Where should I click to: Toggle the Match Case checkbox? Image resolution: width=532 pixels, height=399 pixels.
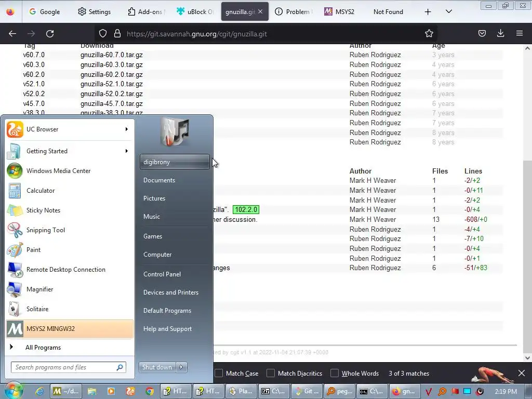[219, 373]
